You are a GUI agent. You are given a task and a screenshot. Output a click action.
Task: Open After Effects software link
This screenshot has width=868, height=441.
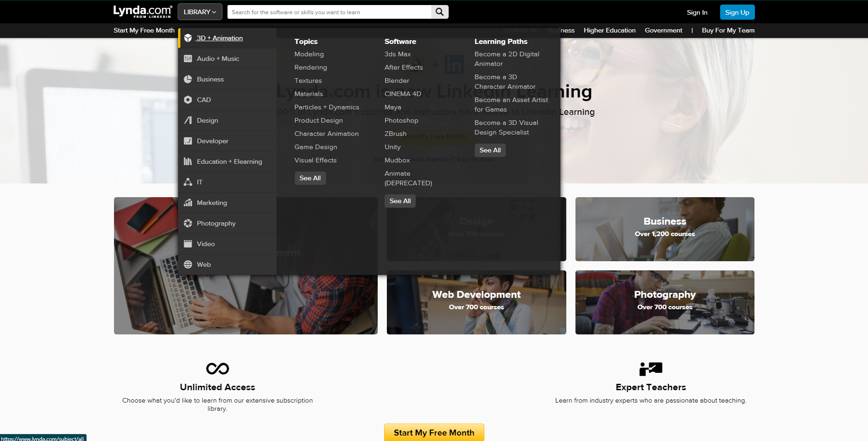click(x=403, y=67)
